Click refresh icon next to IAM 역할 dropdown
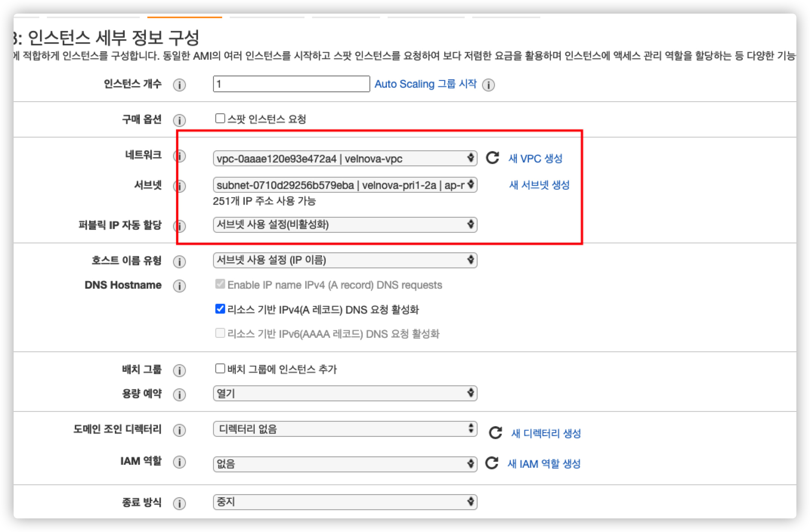This screenshot has width=810, height=532. (x=492, y=463)
